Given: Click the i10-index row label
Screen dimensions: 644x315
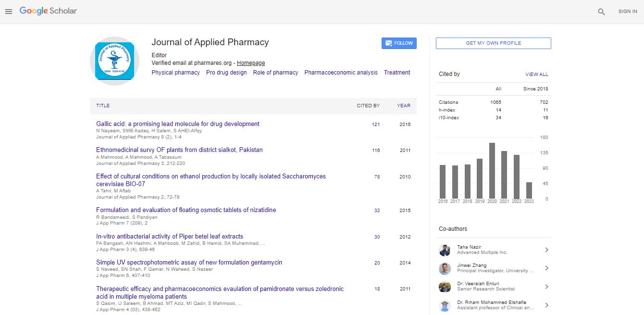Looking at the screenshot, I should (449, 118).
